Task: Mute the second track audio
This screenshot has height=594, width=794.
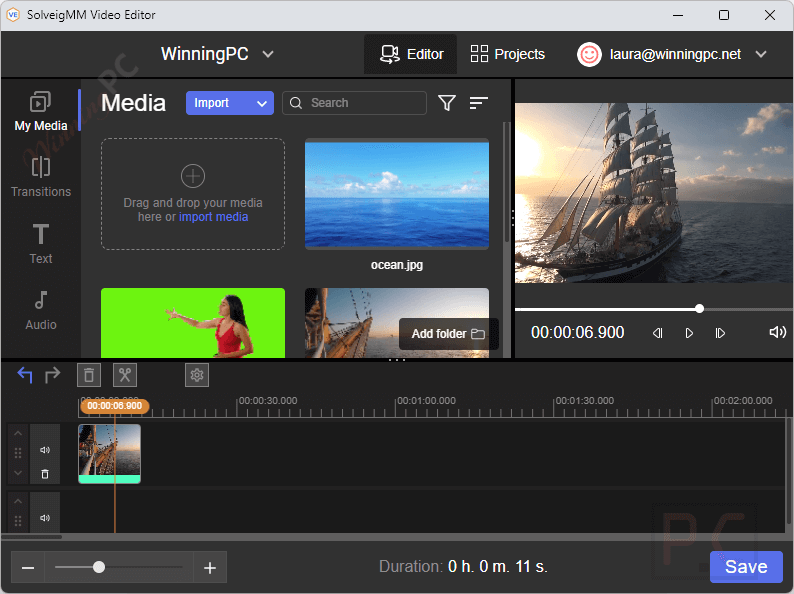Action: pyautogui.click(x=45, y=518)
